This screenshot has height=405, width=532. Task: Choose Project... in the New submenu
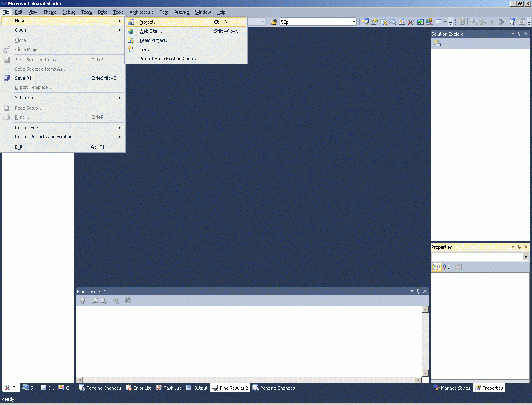point(186,22)
